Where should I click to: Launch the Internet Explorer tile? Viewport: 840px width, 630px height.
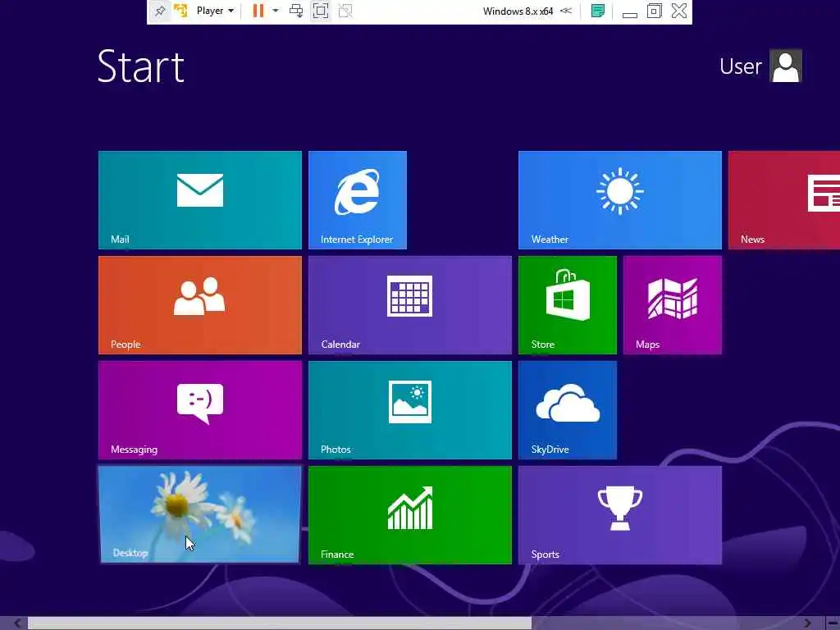point(358,200)
